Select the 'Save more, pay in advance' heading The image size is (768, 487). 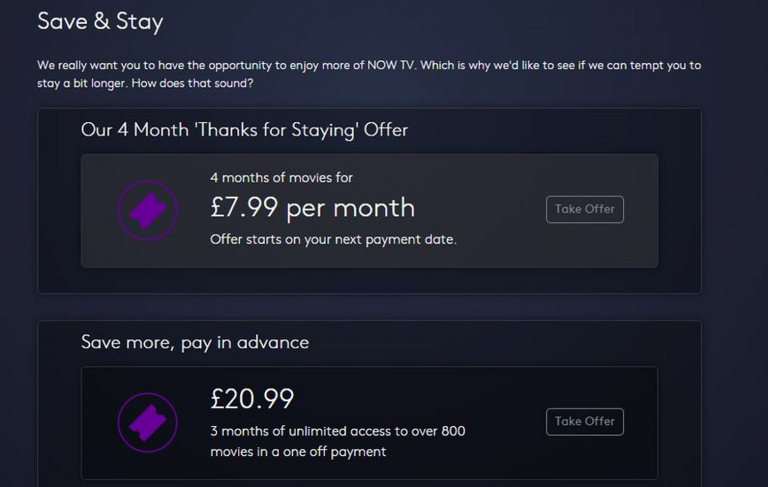point(195,342)
